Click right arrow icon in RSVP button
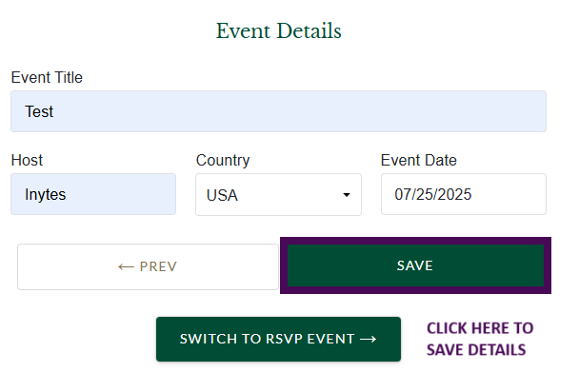This screenshot has width=579, height=392. (369, 339)
